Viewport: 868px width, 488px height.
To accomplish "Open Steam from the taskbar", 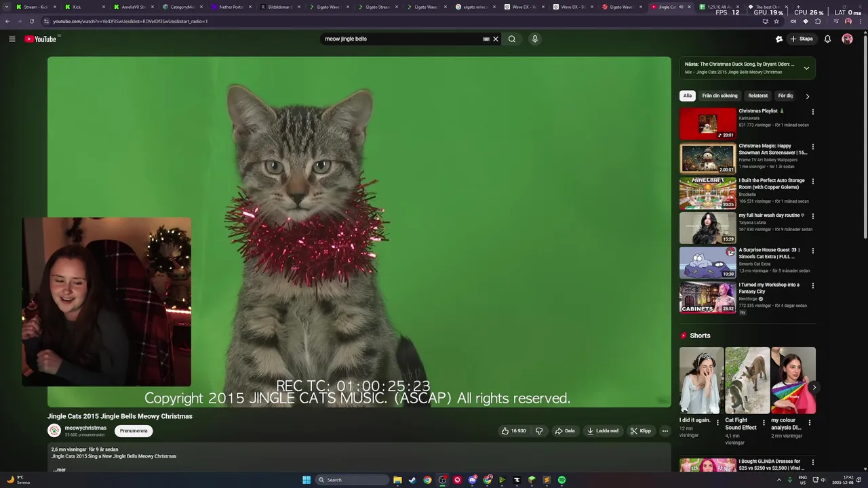I will [412, 480].
